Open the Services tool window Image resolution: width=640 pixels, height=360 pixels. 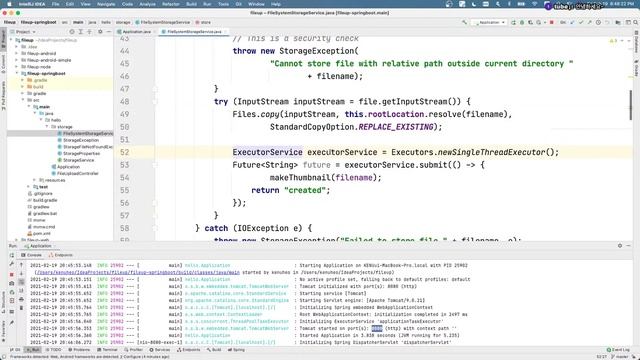click(x=160, y=350)
